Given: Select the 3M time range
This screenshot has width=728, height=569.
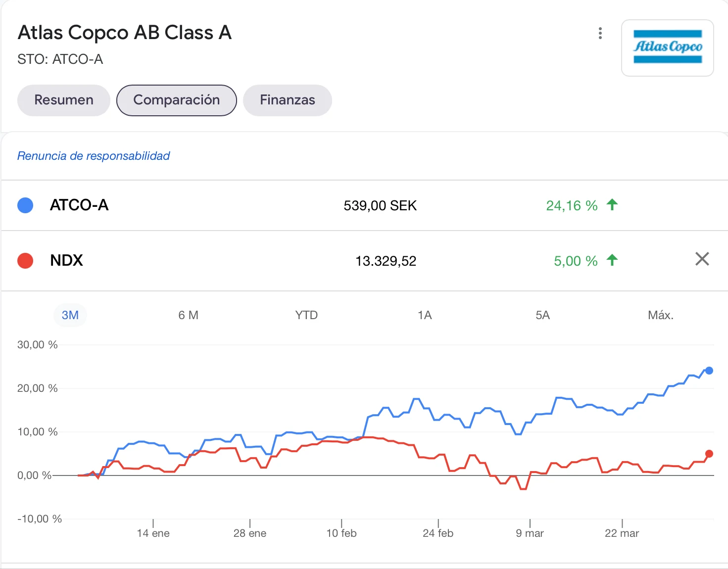Looking at the screenshot, I should 70,315.
